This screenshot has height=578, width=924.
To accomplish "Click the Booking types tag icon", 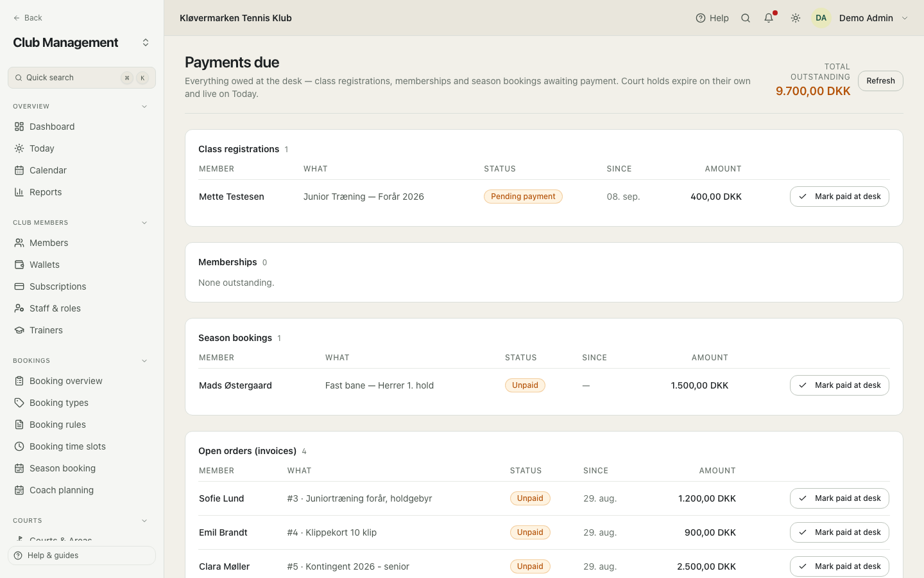I will 19,403.
